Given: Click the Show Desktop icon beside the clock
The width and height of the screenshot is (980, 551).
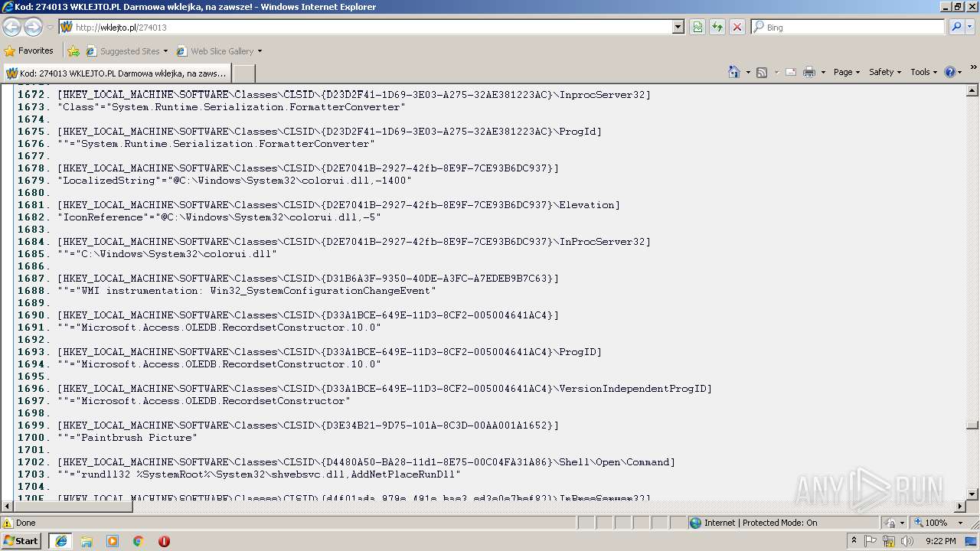Looking at the screenshot, I should click(x=971, y=541).
